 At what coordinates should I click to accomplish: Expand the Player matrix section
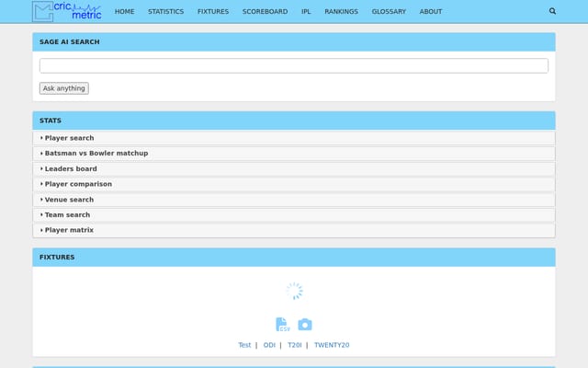click(x=294, y=230)
